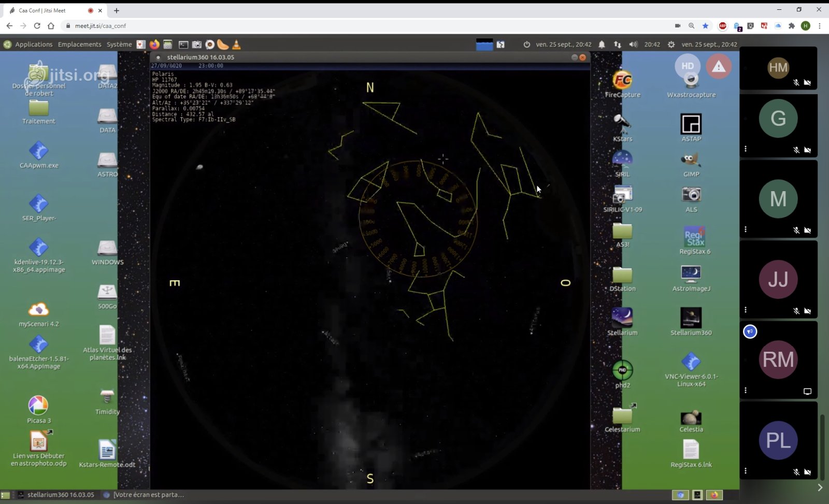Launch the Stellarium360 desktop icon
The width and height of the screenshot is (829, 504).
point(691,317)
